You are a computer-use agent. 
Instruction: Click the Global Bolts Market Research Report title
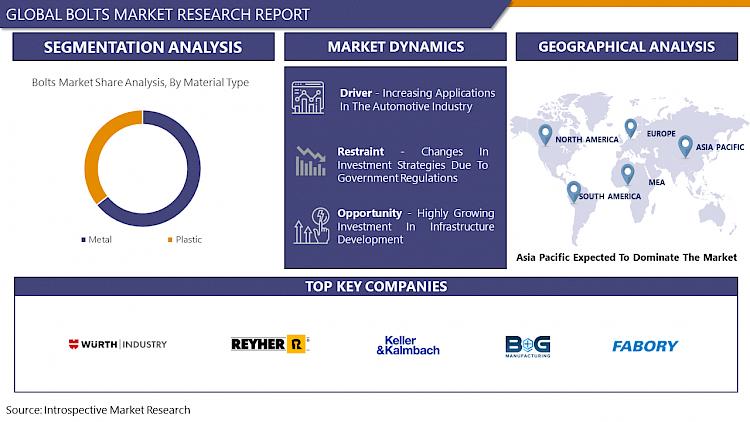click(158, 14)
